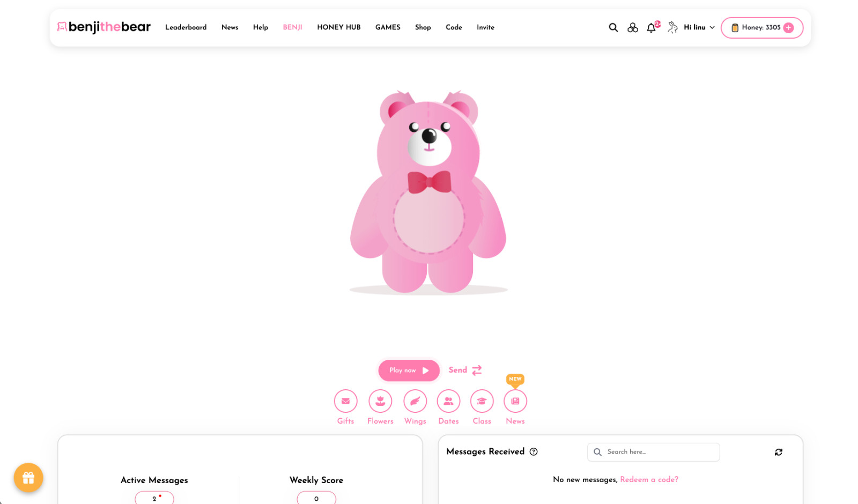Image resolution: width=858 pixels, height=504 pixels.
Task: Open the Wings icon
Action: [415, 401]
